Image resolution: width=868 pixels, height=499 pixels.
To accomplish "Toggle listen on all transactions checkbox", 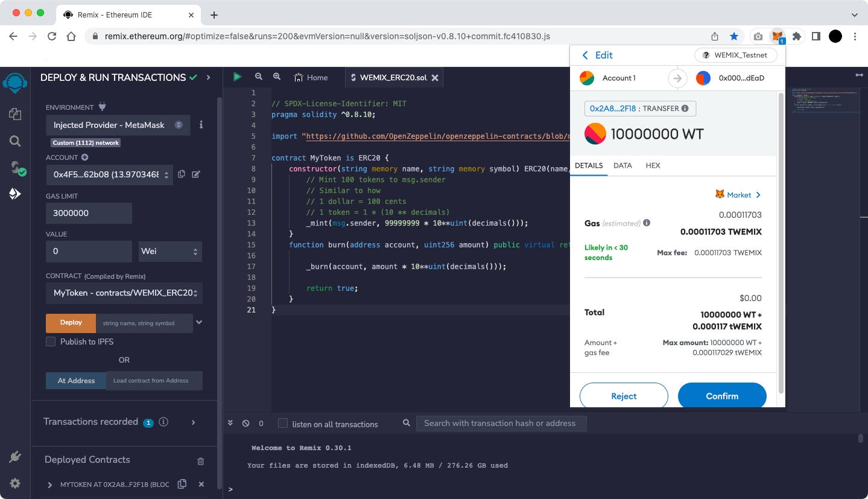I will point(283,424).
